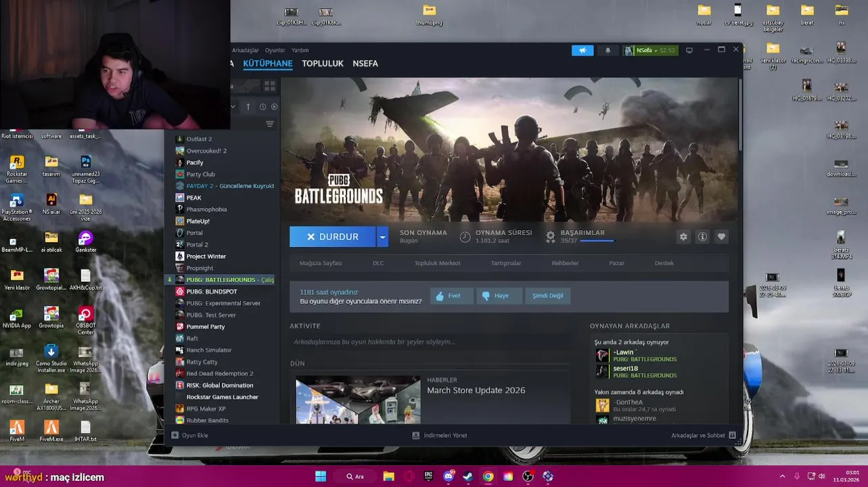Viewport: 868px width, 487px height.
Task: Open the Steam announcements megaphone button
Action: click(x=583, y=51)
